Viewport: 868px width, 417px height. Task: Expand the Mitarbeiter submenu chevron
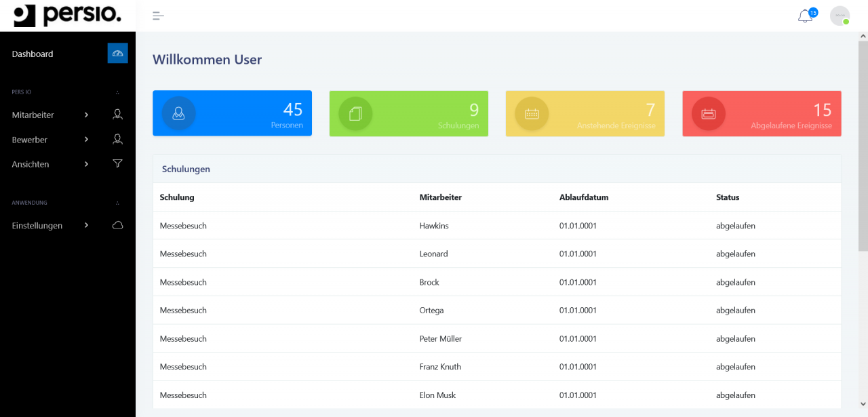[x=86, y=115]
